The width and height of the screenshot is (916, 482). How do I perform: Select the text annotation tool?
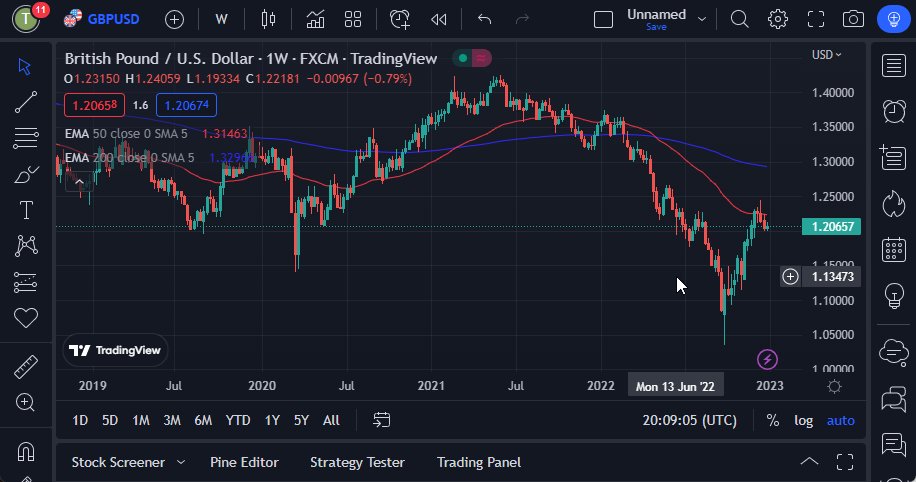click(26, 210)
